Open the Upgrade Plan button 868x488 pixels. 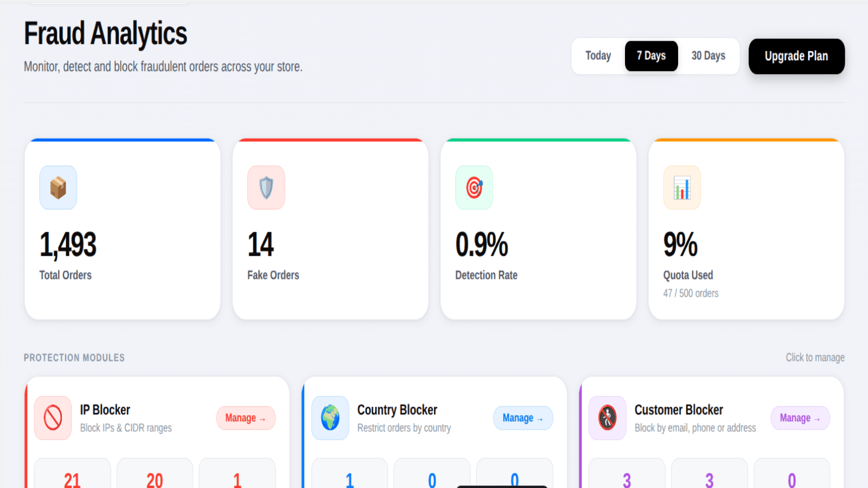[x=796, y=56]
